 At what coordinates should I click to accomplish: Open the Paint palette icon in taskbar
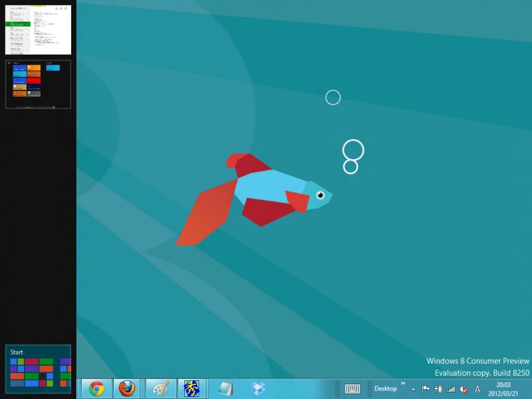tap(160, 388)
